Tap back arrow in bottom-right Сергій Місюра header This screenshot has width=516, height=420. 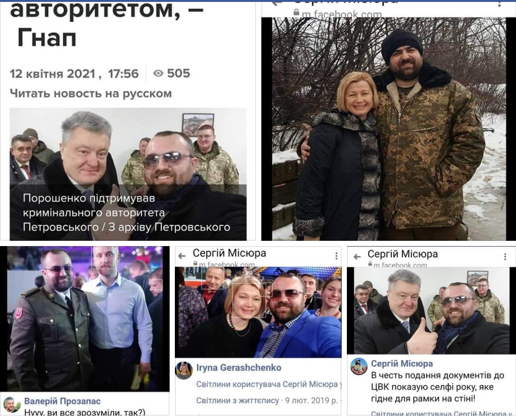357,257
